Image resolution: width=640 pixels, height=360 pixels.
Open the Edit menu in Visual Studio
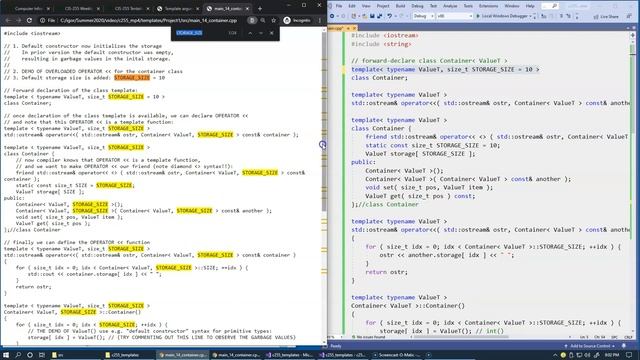(352, 6)
